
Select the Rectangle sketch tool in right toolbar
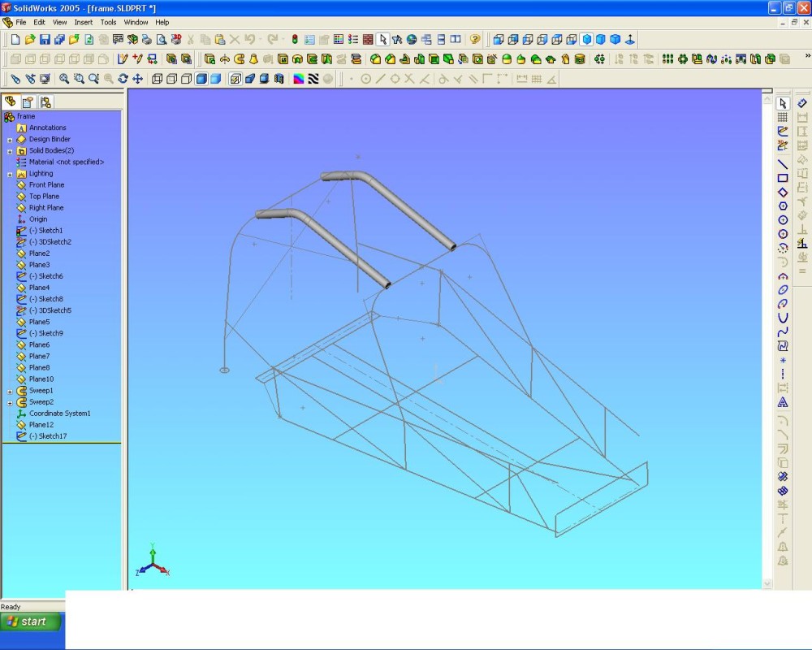783,178
